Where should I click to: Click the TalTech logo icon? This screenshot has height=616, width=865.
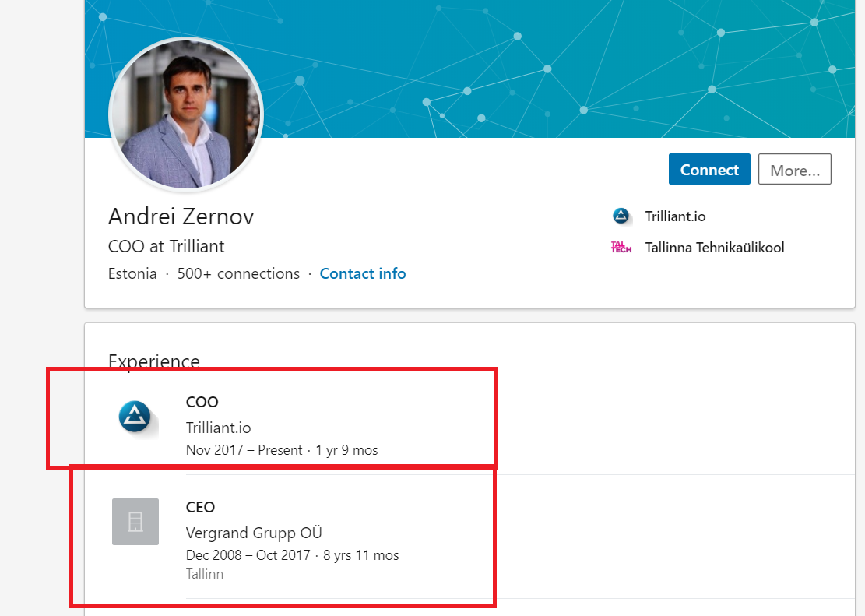(x=621, y=247)
